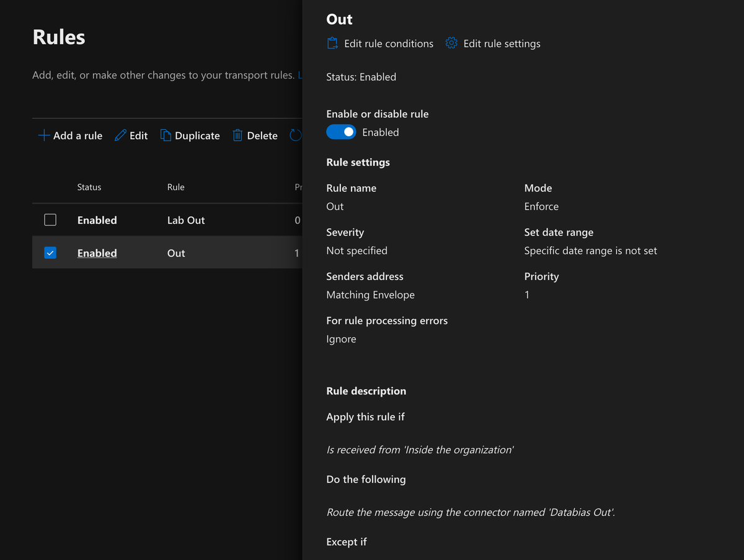Image resolution: width=744 pixels, height=560 pixels.
Task: Click the trash can Delete icon
Action: pyautogui.click(x=237, y=136)
